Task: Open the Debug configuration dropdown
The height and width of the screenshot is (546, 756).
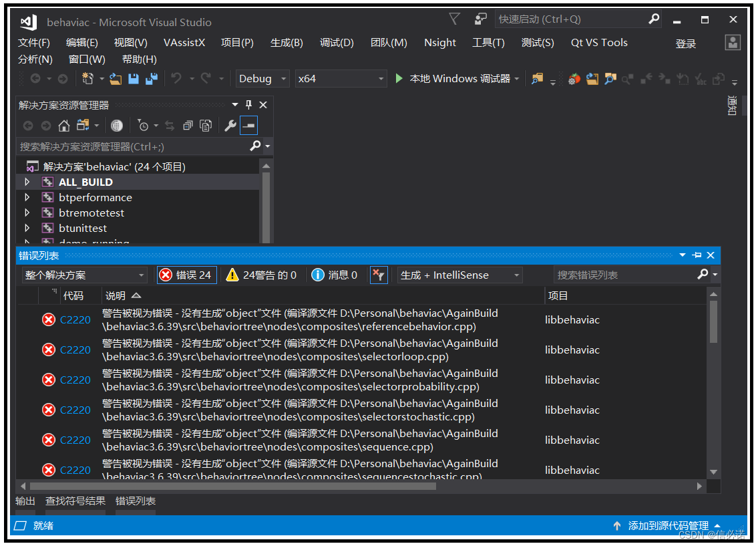Action: (262, 79)
